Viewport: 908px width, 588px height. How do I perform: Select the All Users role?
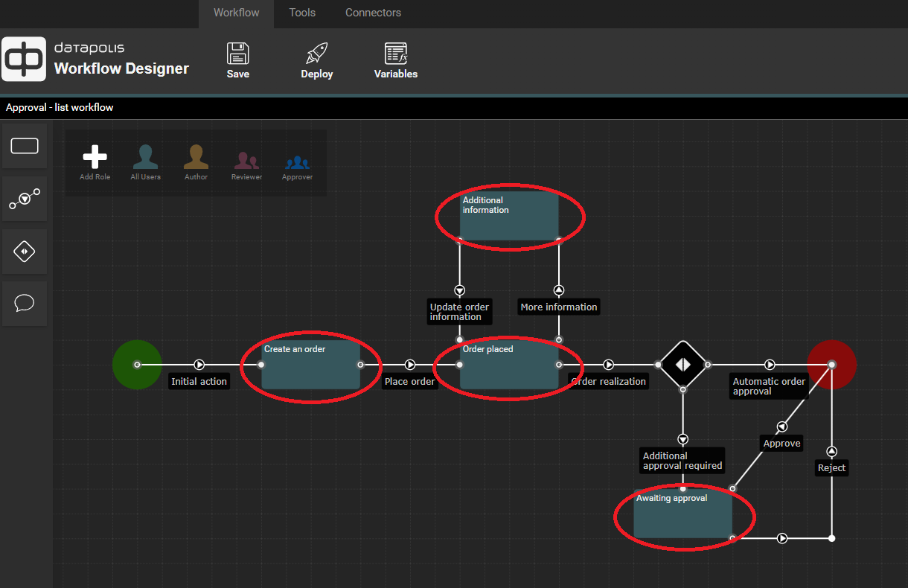pos(145,157)
